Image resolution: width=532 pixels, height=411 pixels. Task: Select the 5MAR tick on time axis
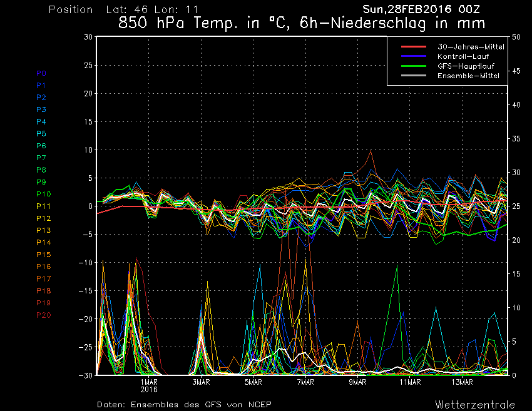(253, 382)
